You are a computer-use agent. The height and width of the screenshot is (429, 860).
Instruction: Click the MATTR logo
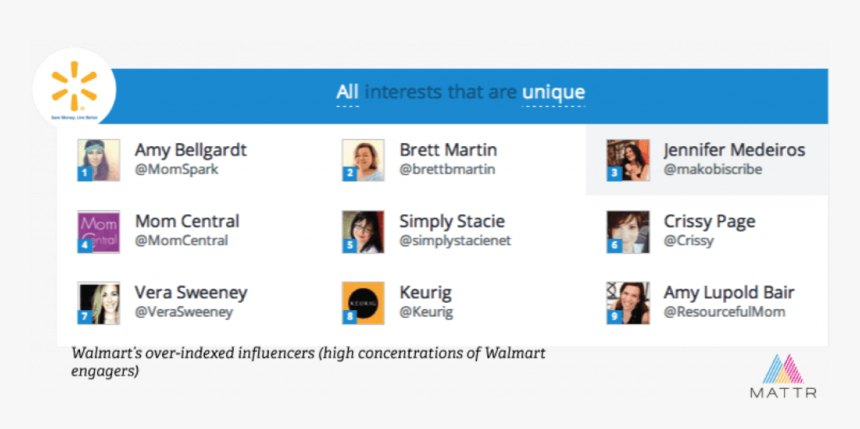(x=783, y=376)
